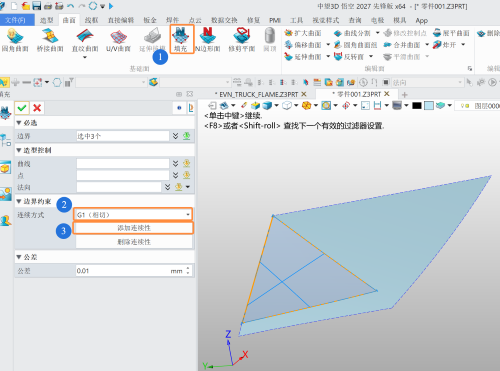Switch to the 直接编辑 ribbon tab
This screenshot has width=500, height=371.
pos(121,20)
